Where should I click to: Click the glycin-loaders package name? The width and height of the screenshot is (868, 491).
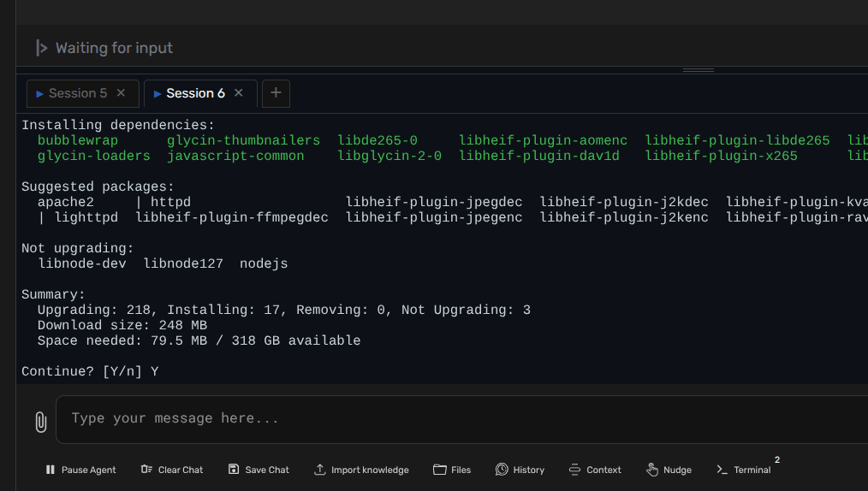[94, 156]
